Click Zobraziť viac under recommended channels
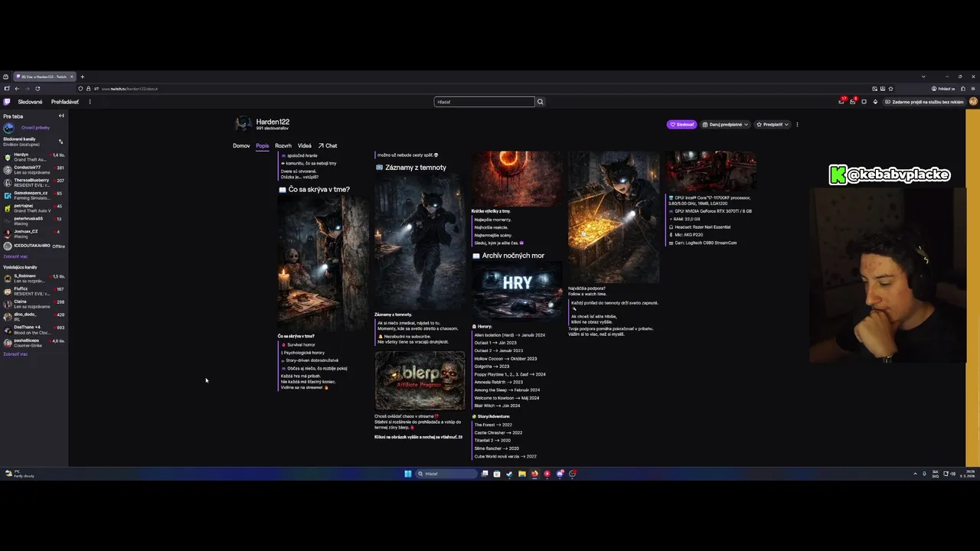This screenshot has height=551, width=980. 15,354
